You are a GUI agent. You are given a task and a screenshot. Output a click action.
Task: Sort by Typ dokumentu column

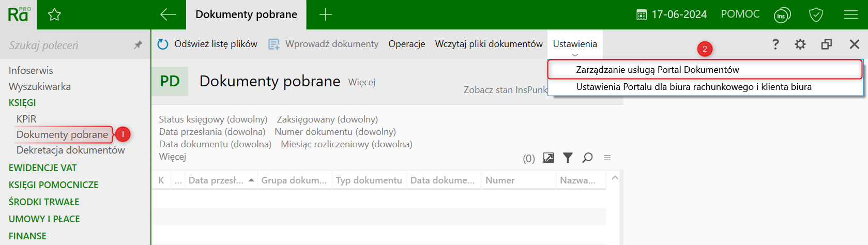[369, 180]
